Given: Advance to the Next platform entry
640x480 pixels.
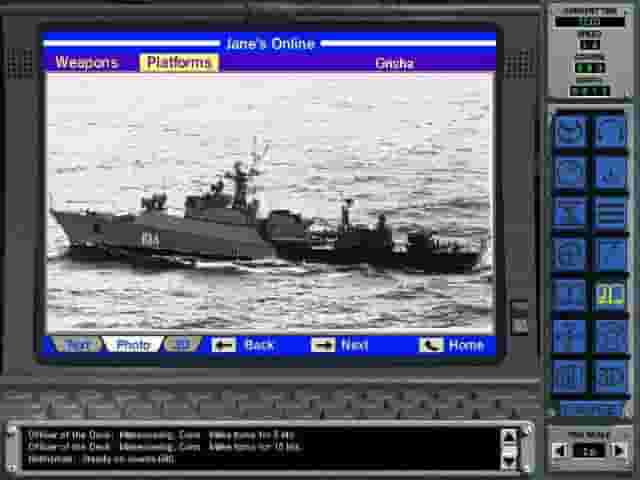Looking at the screenshot, I should coord(355,345).
